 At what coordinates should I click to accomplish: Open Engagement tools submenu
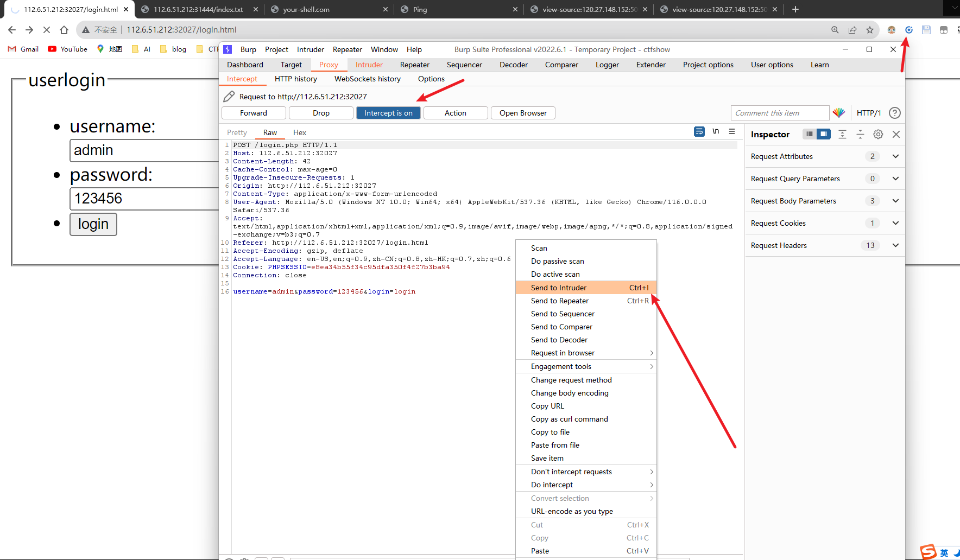(x=586, y=366)
